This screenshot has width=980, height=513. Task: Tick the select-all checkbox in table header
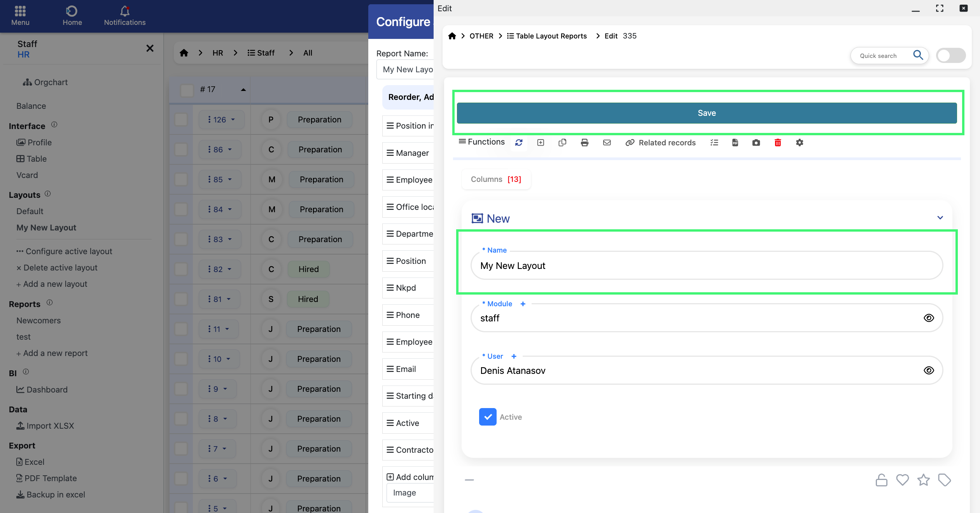[187, 90]
